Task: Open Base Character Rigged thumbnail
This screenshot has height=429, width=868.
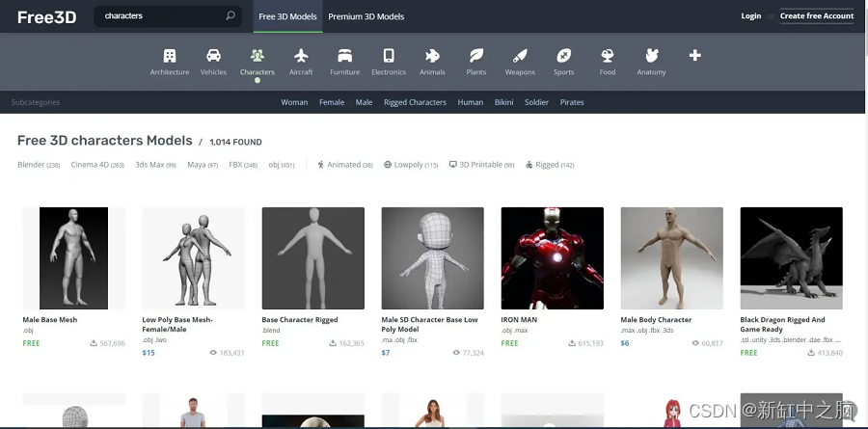Action: 312,258
